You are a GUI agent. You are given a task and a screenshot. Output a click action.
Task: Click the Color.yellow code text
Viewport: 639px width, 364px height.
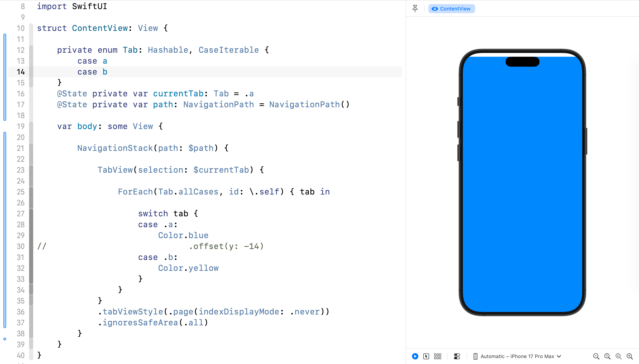(x=188, y=268)
